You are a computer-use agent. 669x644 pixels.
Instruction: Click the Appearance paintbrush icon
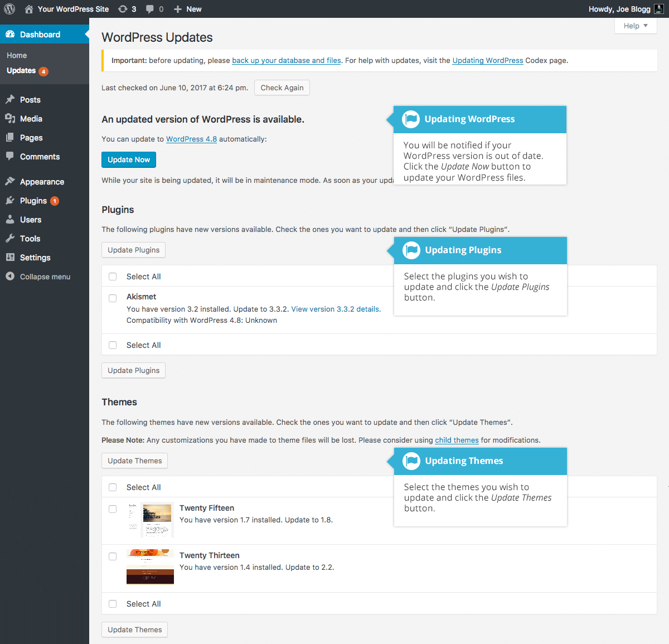(x=10, y=181)
